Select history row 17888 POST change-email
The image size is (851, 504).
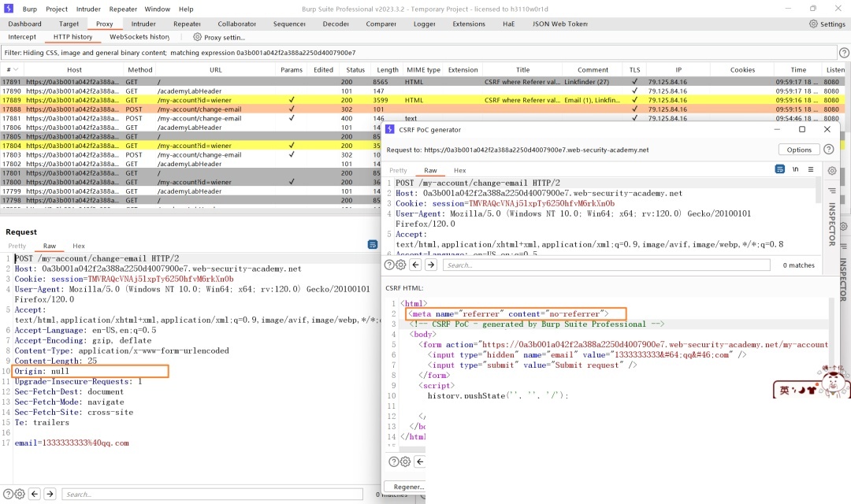[423, 109]
